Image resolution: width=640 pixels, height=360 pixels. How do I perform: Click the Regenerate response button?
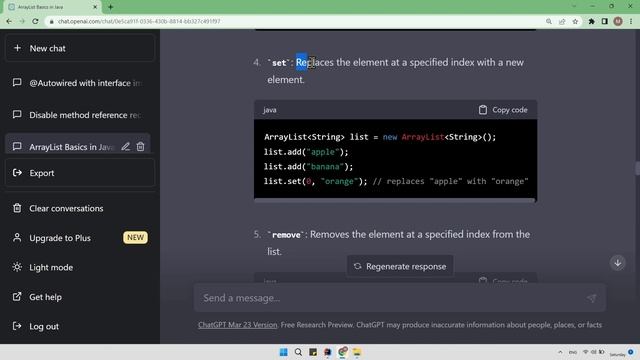tap(400, 266)
